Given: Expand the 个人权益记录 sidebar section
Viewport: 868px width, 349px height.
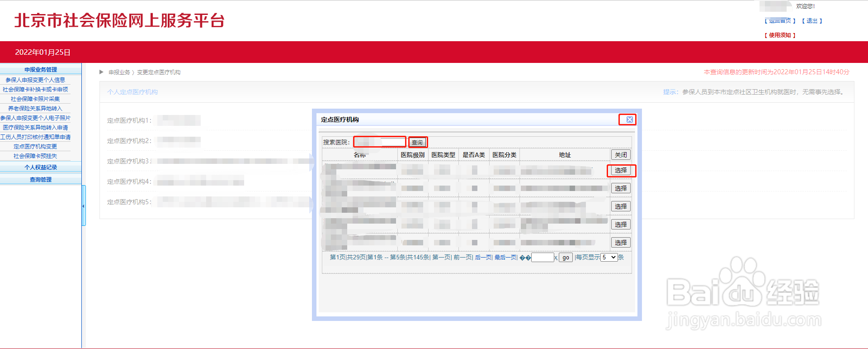Looking at the screenshot, I should pos(41,167).
